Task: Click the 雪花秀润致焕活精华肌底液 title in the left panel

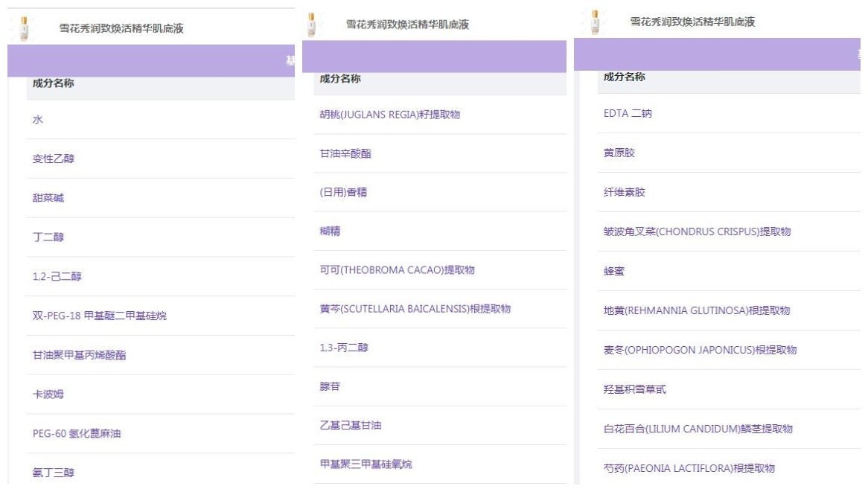Action: click(121, 28)
